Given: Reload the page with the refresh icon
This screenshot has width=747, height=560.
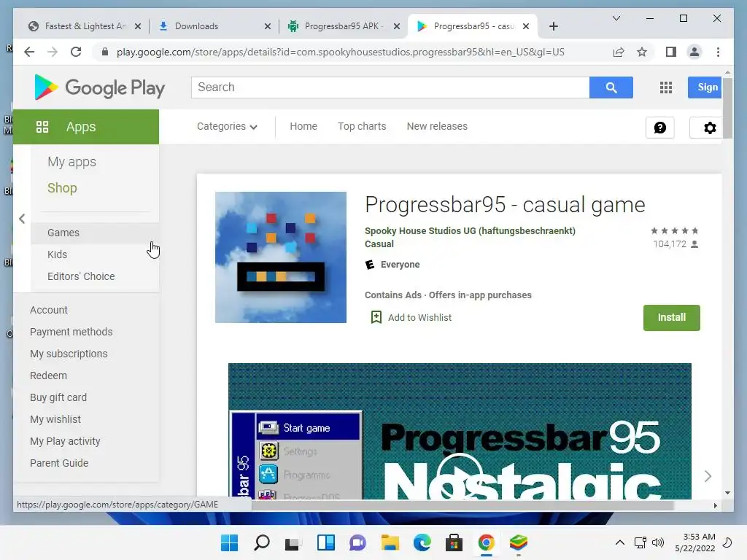Looking at the screenshot, I should (76, 52).
